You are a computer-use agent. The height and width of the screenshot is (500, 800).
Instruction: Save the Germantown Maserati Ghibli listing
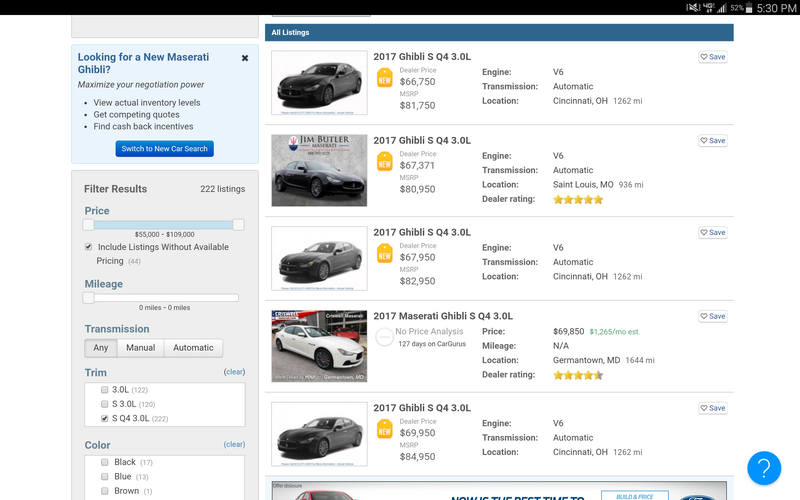pos(713,316)
